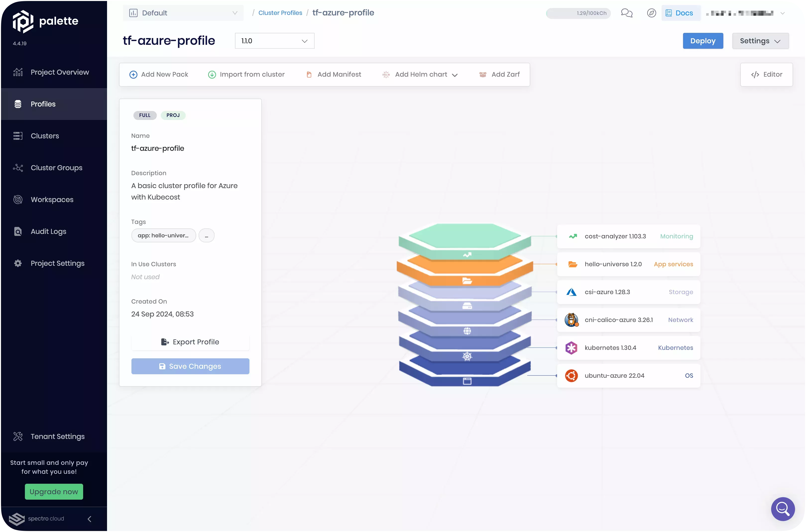Open the version 1.1.0 dropdown

[x=274, y=41]
